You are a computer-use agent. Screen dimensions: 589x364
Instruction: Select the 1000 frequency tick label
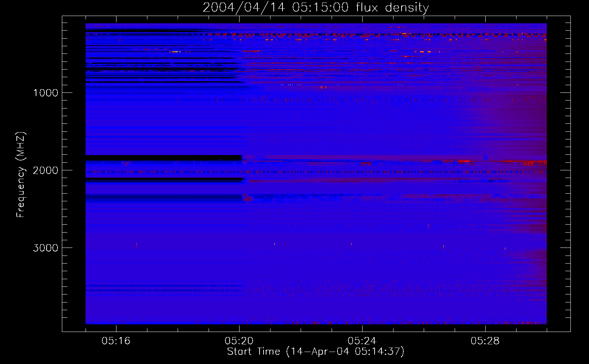[46, 93]
